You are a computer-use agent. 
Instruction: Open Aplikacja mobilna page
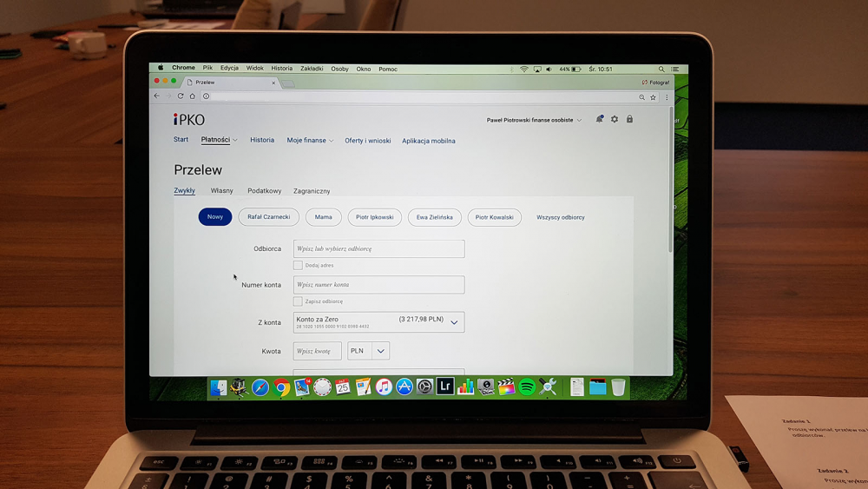point(429,141)
